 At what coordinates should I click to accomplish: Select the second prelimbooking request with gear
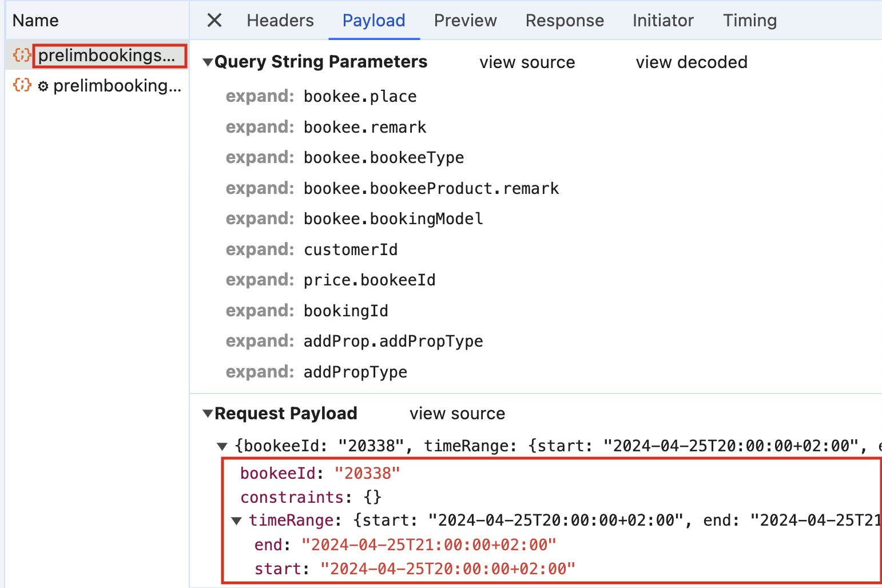pyautogui.click(x=97, y=86)
